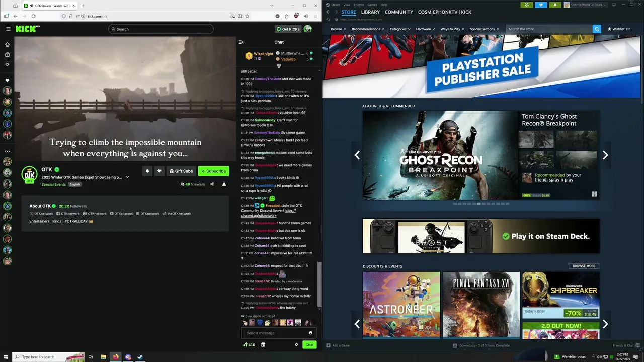Open the Games menu in Steam
Viewport: 644px width, 362px height.
(372, 5)
